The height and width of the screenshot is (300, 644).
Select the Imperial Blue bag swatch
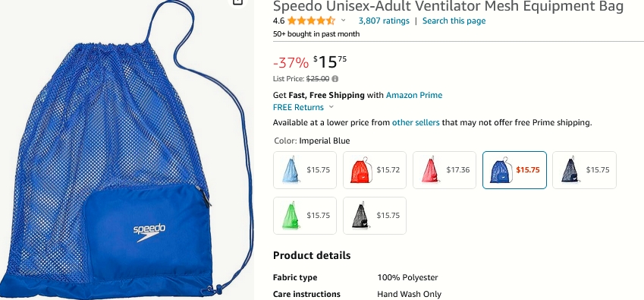tap(514, 169)
